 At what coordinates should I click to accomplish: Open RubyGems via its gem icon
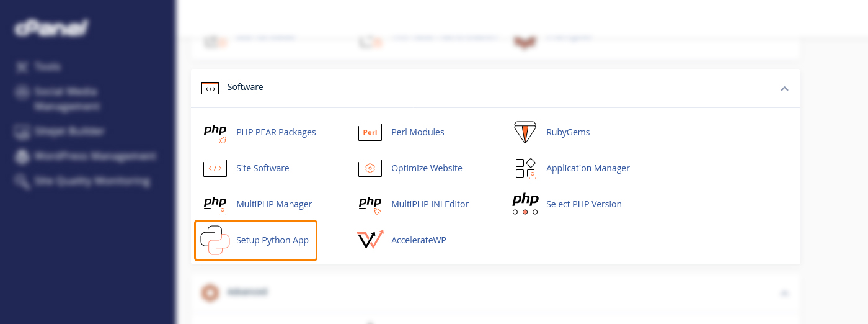[x=525, y=132]
